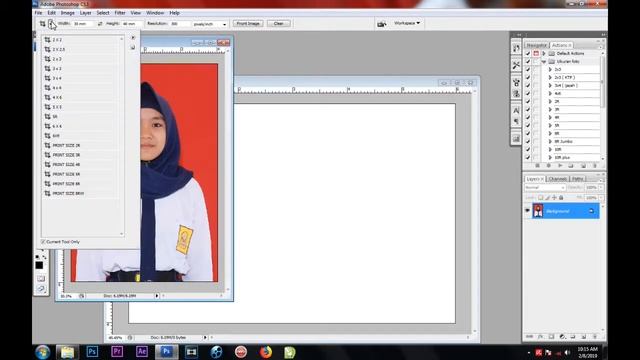Expand the Default Actions set
Screen dimensions: 640x360
(x=544, y=53)
